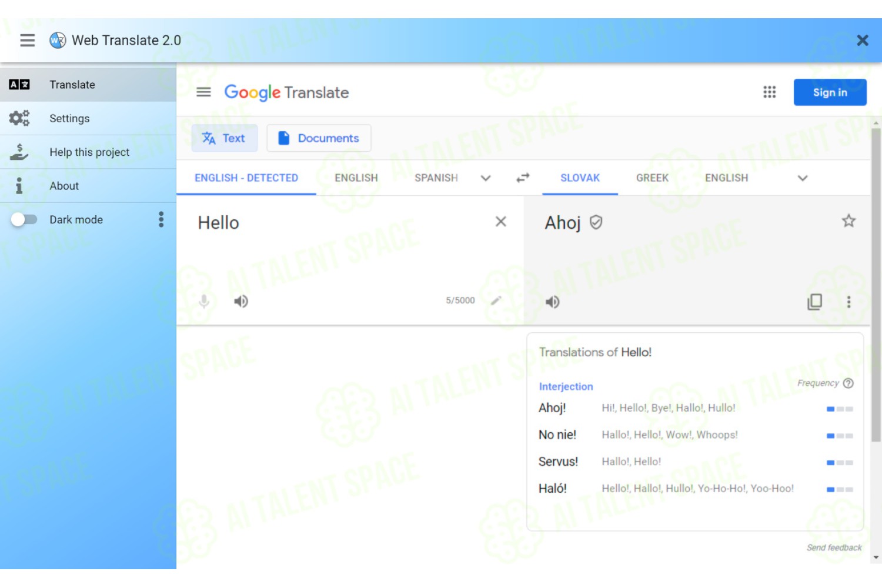Listen to the source text
Screen dimensions: 882x588
tap(241, 302)
